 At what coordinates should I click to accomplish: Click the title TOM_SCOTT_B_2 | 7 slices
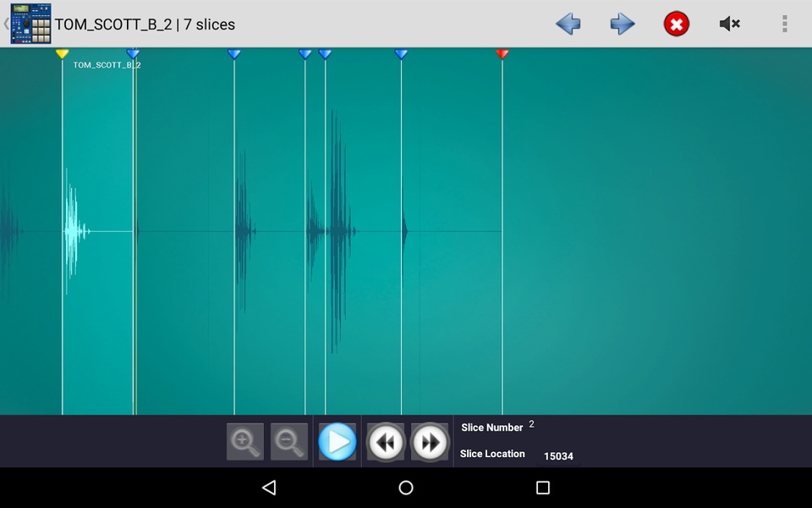tap(145, 25)
